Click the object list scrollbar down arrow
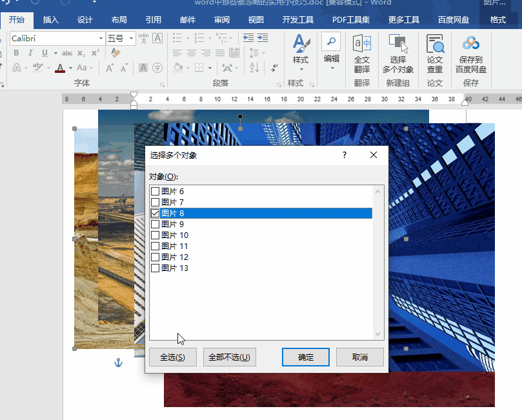The width and height of the screenshot is (522, 420). point(379,334)
